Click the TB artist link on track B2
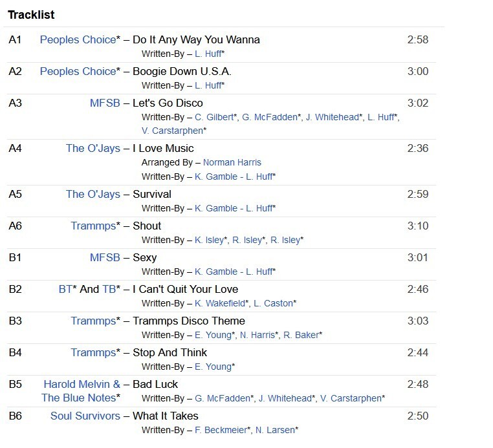 109,290
